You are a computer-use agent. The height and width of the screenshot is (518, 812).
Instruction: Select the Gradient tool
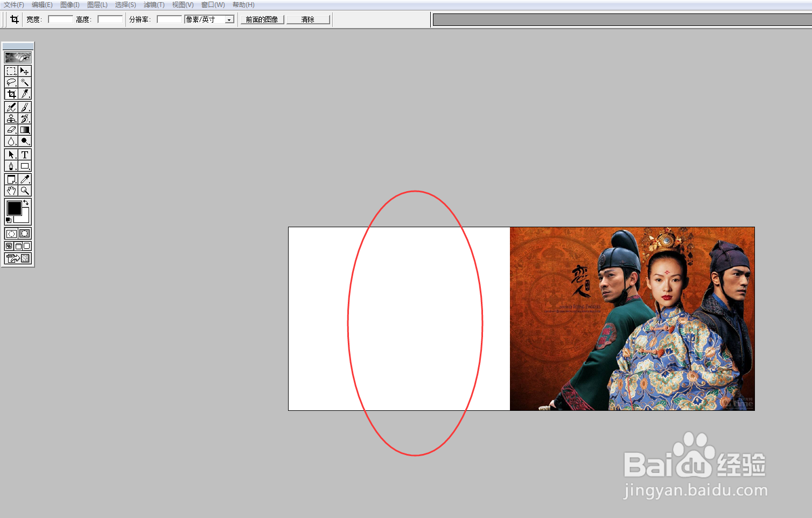point(25,130)
